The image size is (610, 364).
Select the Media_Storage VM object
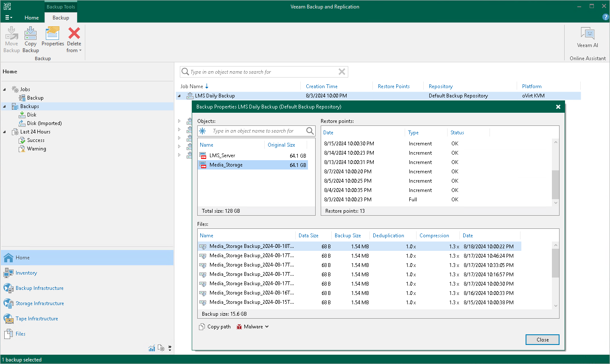pos(226,165)
